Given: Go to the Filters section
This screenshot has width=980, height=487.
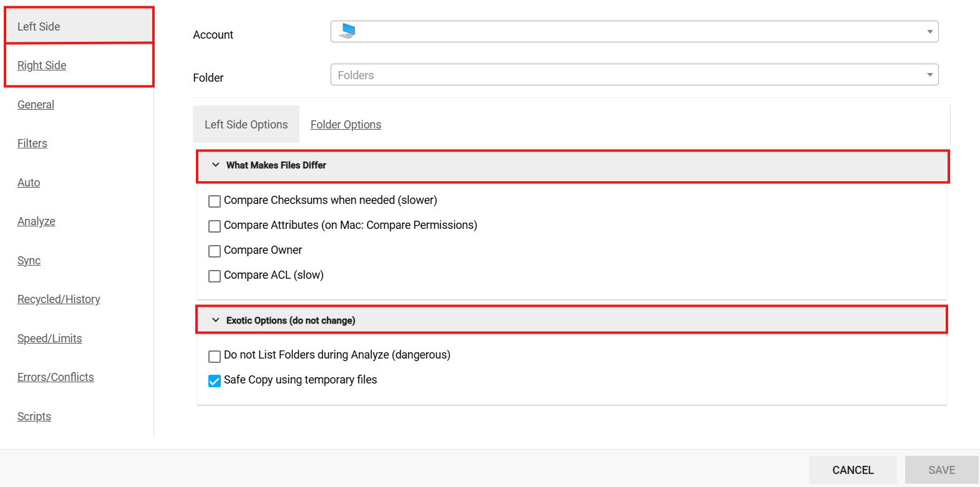Looking at the screenshot, I should tap(32, 143).
